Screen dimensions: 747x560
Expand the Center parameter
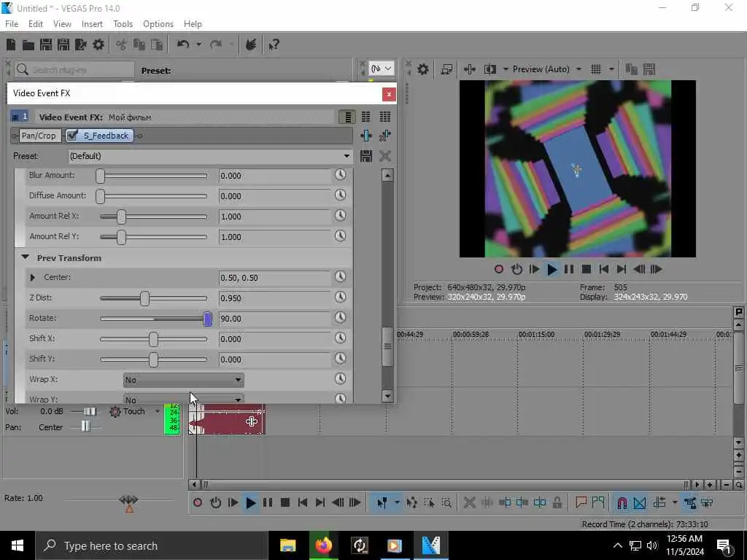(32, 277)
